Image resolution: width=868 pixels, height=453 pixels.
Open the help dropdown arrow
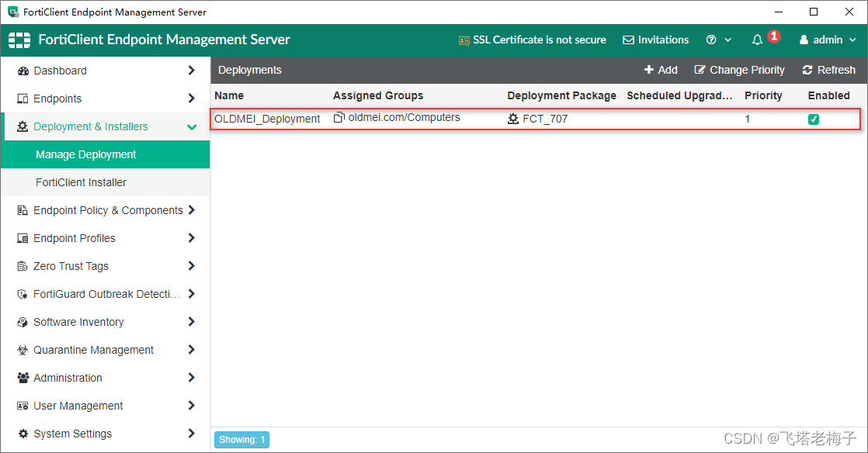728,40
